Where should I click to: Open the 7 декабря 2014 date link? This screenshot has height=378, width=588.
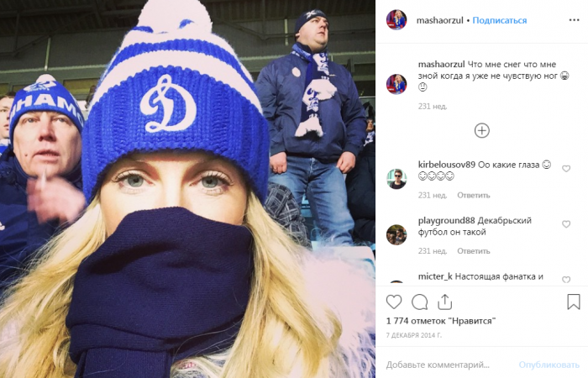(414, 335)
